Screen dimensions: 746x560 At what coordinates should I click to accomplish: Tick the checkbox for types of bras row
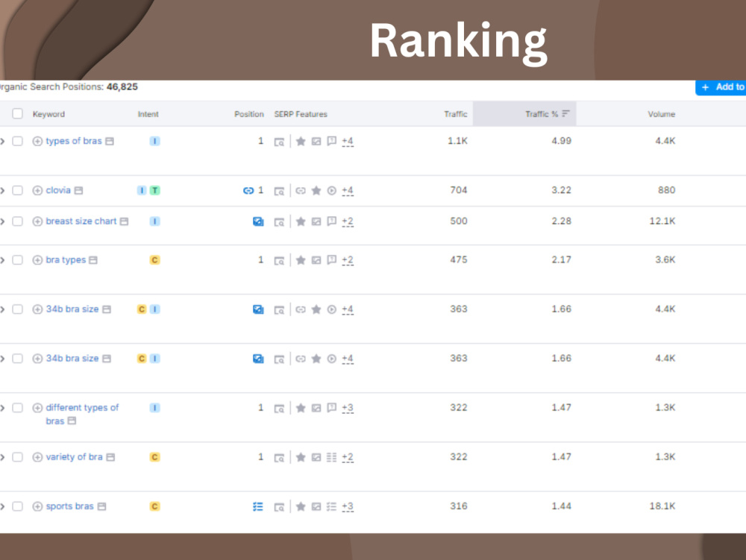18,141
